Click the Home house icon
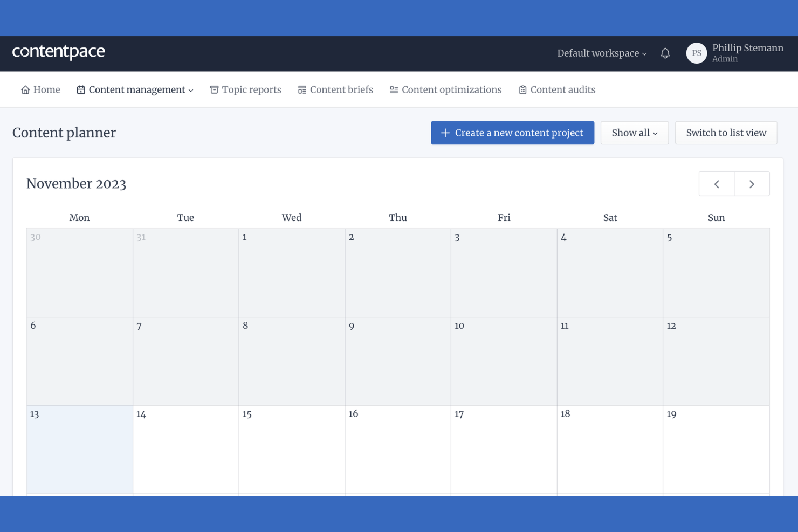Viewport: 798px width, 532px height. click(25, 89)
